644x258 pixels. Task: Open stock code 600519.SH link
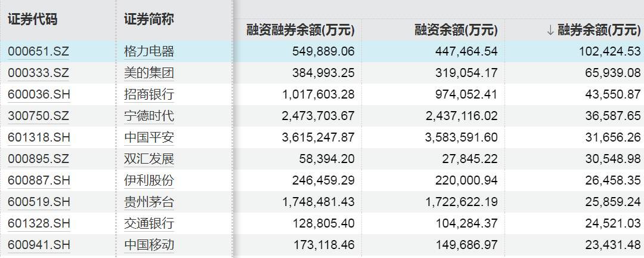(39, 202)
